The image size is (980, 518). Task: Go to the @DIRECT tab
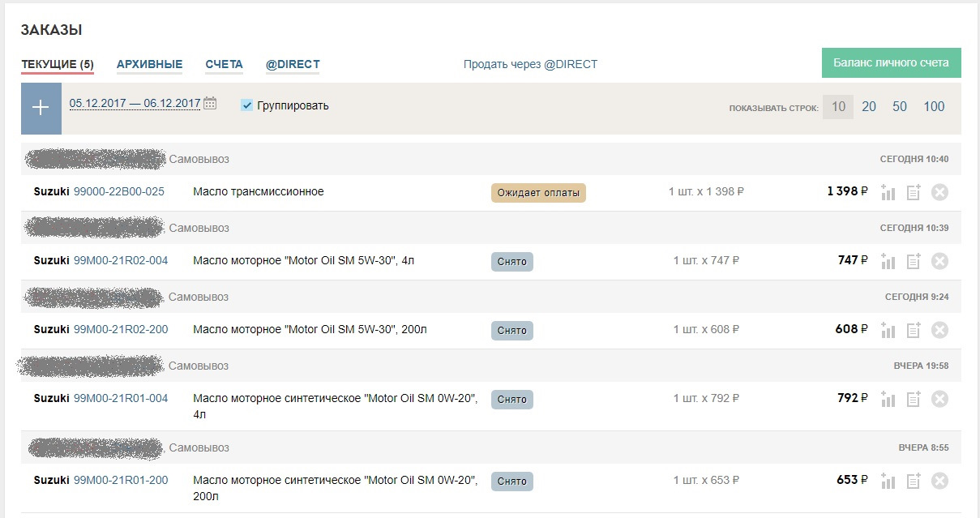tap(293, 65)
